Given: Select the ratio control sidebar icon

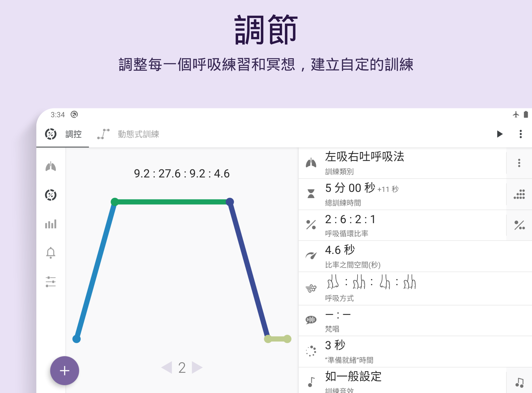Looking at the screenshot, I should pos(51,195).
